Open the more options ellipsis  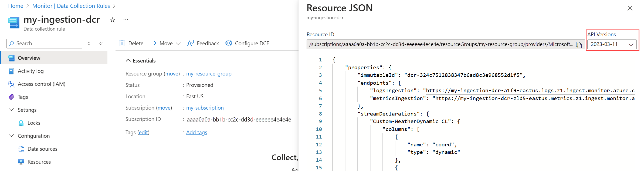tap(126, 20)
